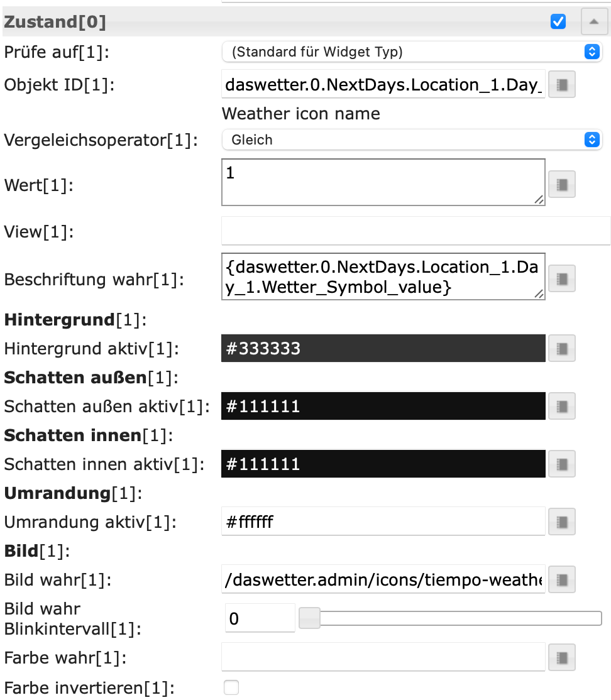Collapse the Zustand[0] section arrow
This screenshot has height=700, width=611.
point(594,22)
